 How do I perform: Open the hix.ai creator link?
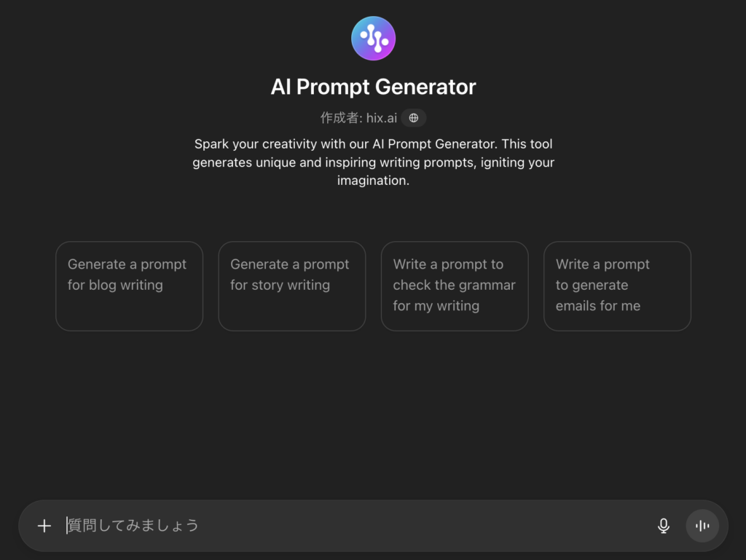tap(382, 118)
